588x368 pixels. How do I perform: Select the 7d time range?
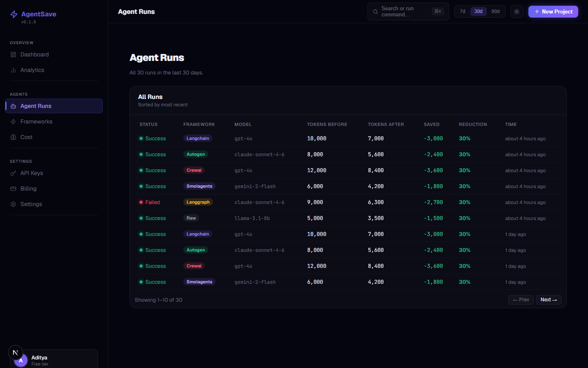tap(463, 11)
